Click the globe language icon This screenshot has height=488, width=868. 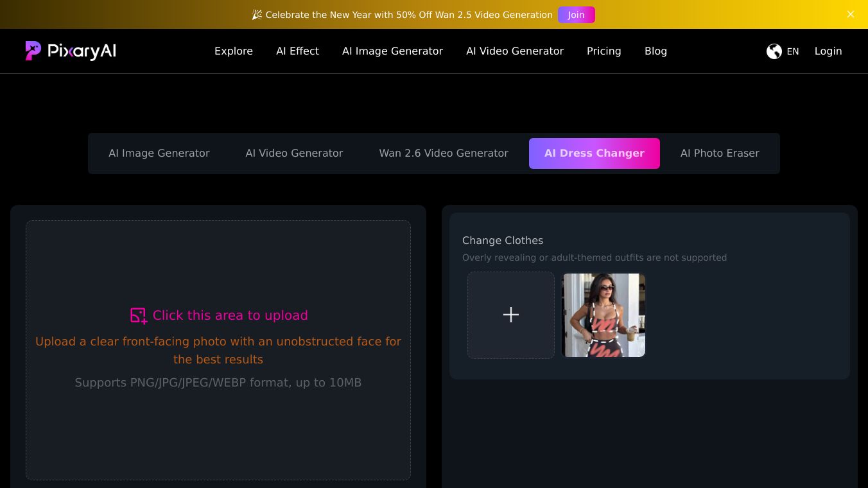pyautogui.click(x=774, y=51)
